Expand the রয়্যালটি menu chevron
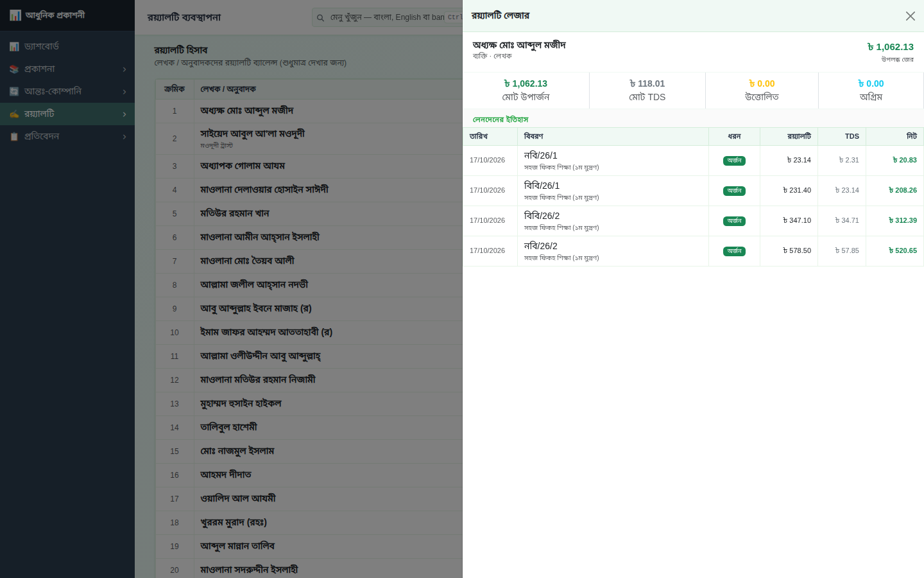The height and width of the screenshot is (578, 924). [124, 114]
